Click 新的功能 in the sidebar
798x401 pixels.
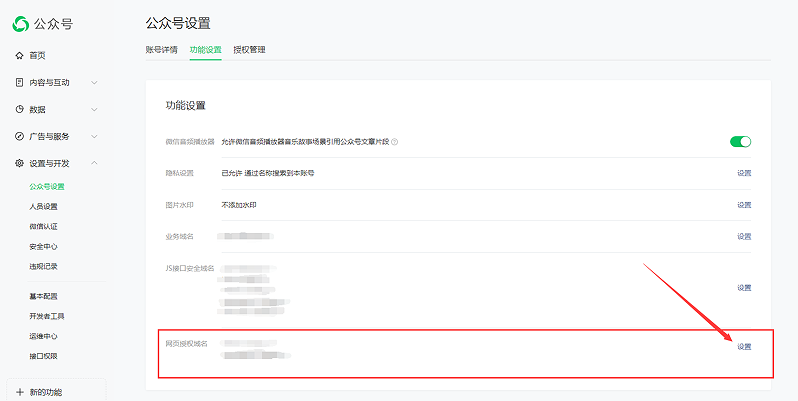[x=46, y=392]
